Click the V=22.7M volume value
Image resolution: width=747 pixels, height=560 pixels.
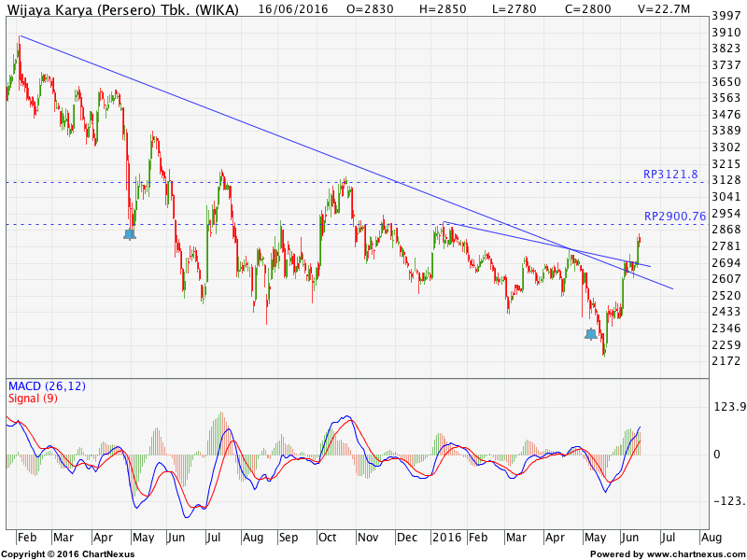(x=664, y=8)
